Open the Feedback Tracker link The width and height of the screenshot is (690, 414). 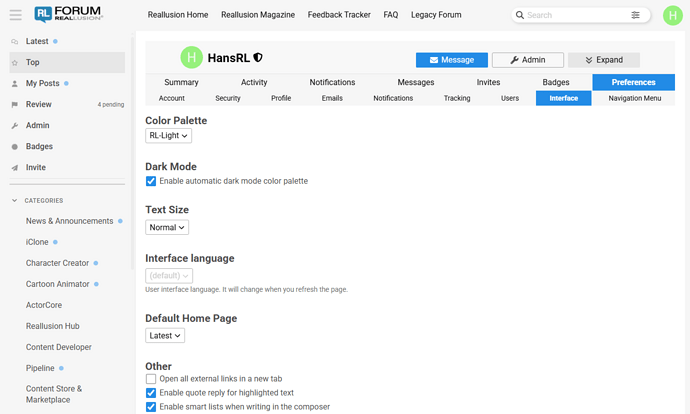(339, 15)
